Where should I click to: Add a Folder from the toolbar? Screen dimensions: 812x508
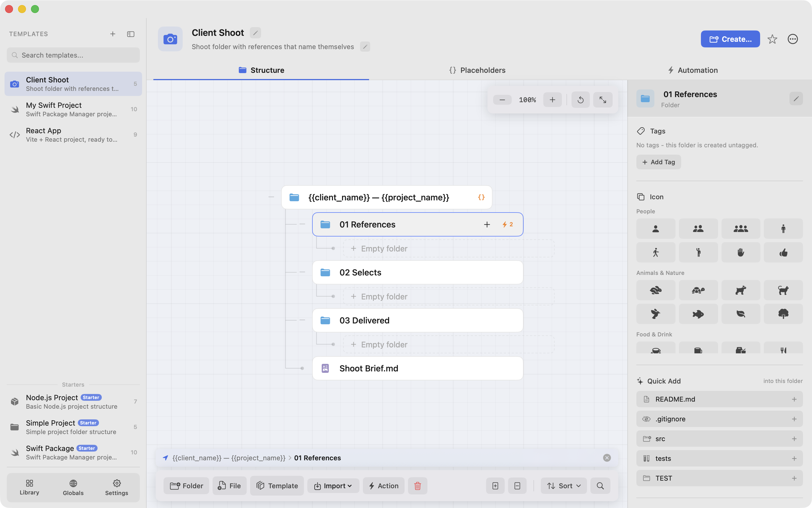(186, 486)
